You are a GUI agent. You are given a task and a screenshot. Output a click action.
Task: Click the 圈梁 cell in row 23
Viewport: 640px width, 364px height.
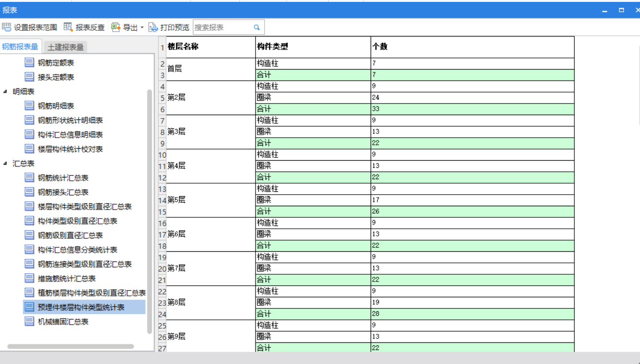(x=313, y=303)
